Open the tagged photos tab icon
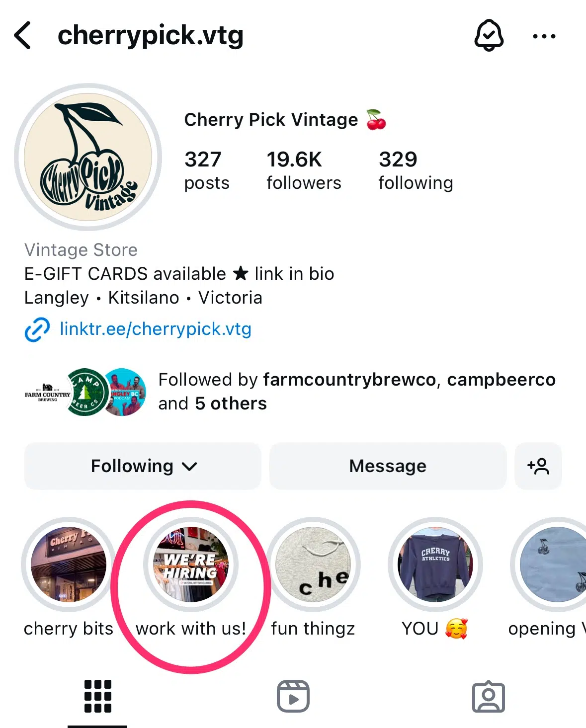Image resolution: width=586 pixels, height=728 pixels. pos(489,696)
